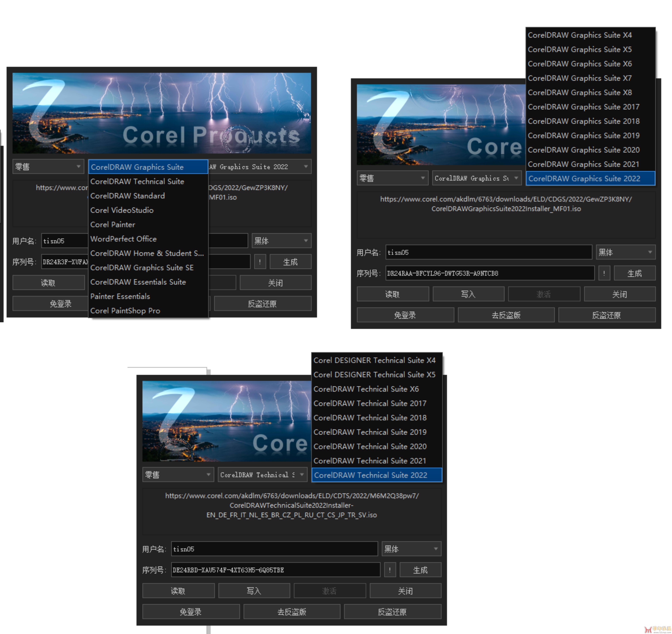The width and height of the screenshot is (672, 634).
Task: Pick CorelDRAW Graphics Suite X6
Action: coord(591,64)
